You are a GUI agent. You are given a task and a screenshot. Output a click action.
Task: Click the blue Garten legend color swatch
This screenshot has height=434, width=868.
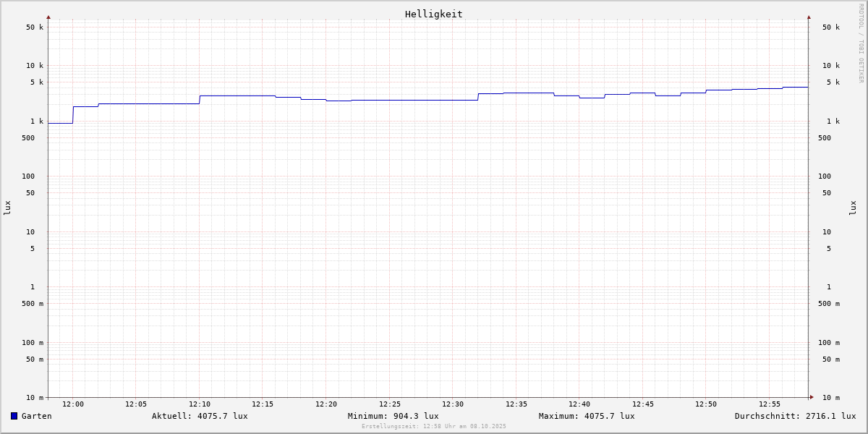[x=14, y=416]
